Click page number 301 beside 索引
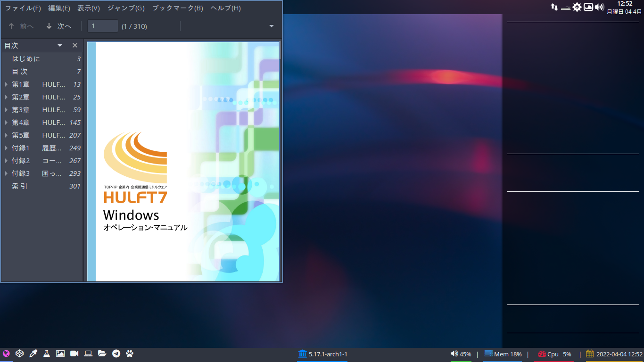644x362 pixels. 75,186
